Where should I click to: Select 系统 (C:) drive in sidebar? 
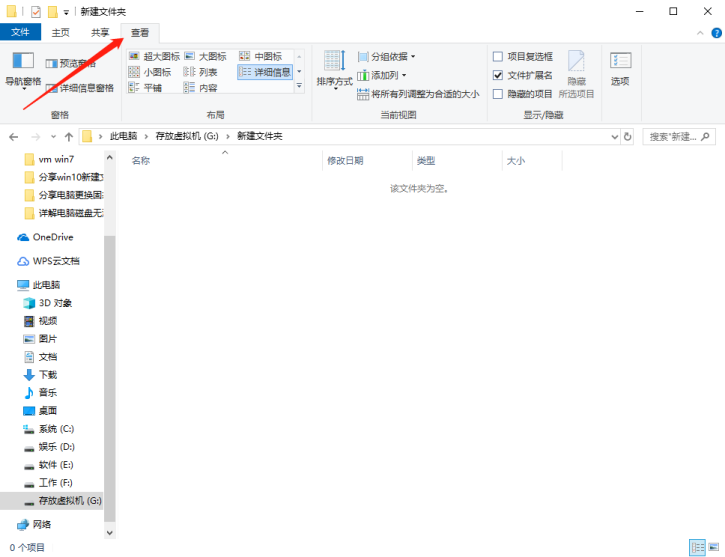[x=56, y=428]
